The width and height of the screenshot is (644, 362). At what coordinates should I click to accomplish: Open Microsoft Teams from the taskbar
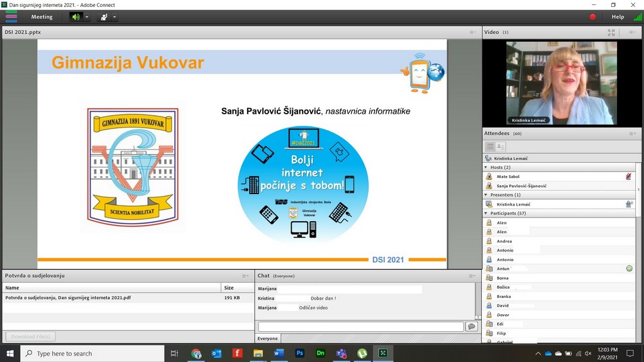click(341, 353)
